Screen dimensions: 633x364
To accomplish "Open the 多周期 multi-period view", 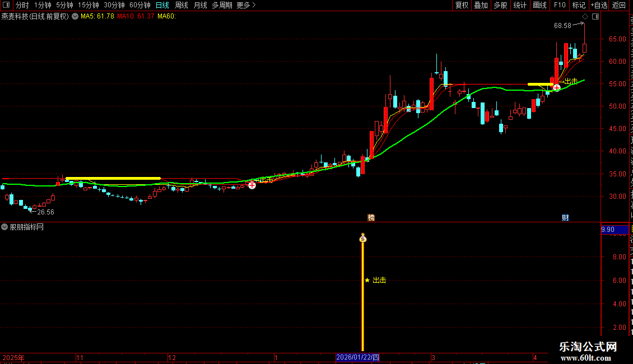I will click(222, 5).
